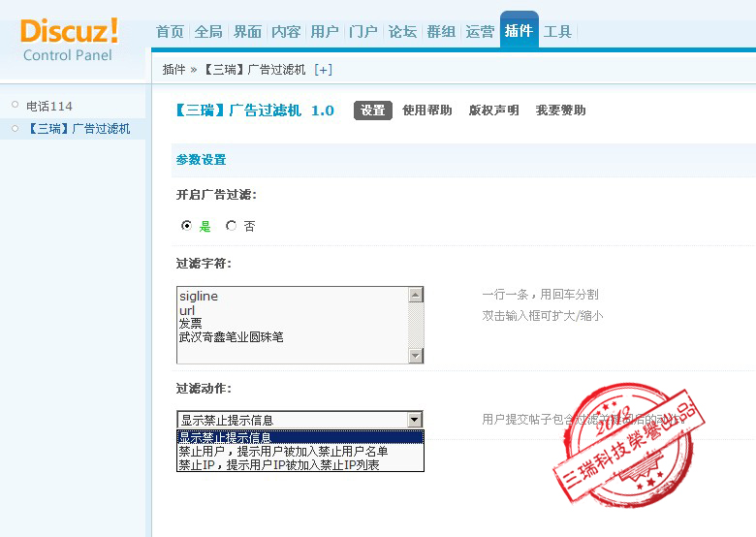
Task: Click the 插件 breadcrumb text
Action: click(x=174, y=70)
